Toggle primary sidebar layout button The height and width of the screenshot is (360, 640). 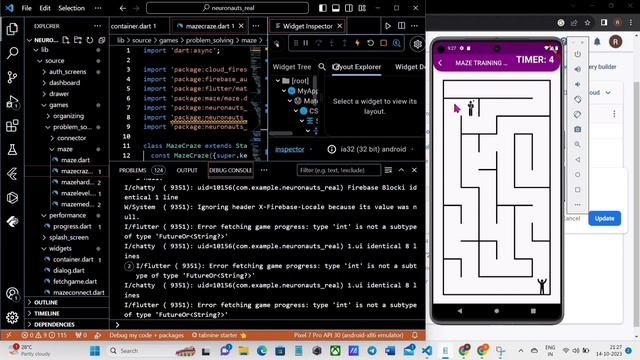tap(322, 8)
